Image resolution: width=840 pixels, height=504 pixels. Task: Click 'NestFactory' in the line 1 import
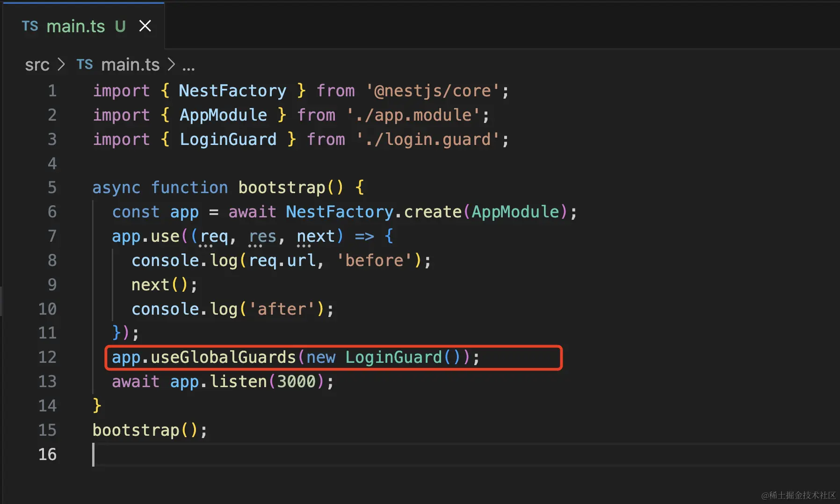pyautogui.click(x=232, y=91)
